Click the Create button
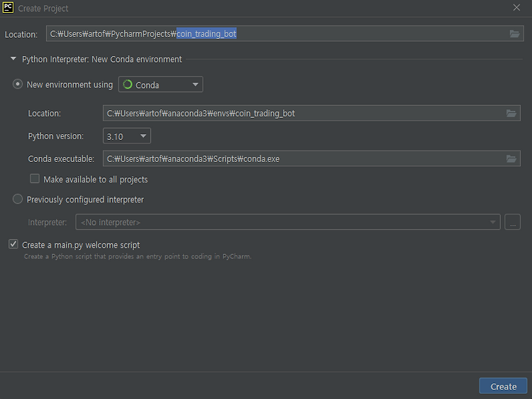Image resolution: width=532 pixels, height=399 pixels. coord(503,386)
